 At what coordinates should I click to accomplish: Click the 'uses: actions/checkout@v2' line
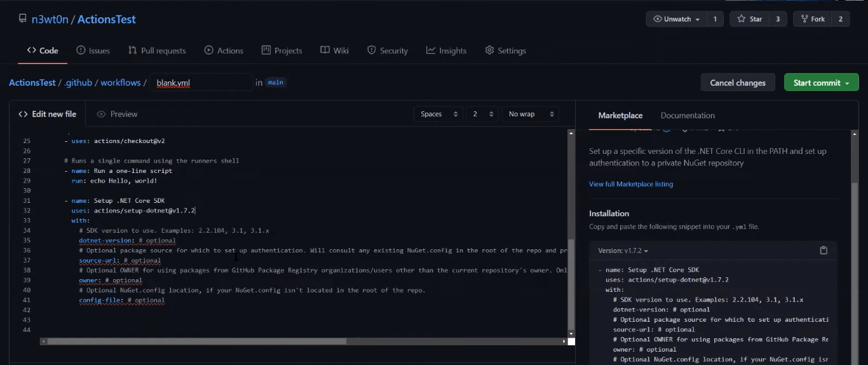(114, 141)
